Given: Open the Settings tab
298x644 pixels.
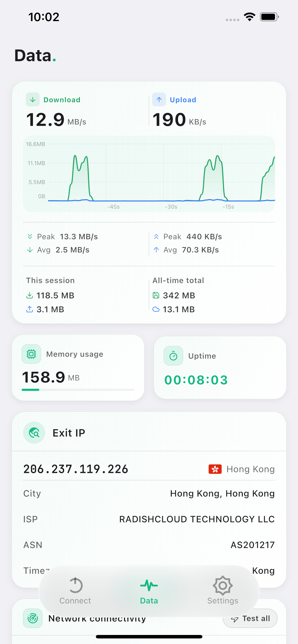Looking at the screenshot, I should [x=223, y=591].
